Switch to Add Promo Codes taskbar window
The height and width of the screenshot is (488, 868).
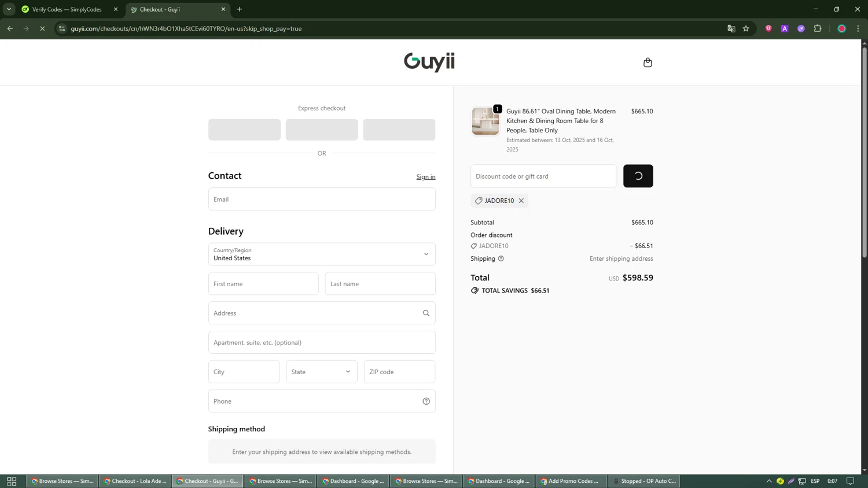(572, 481)
